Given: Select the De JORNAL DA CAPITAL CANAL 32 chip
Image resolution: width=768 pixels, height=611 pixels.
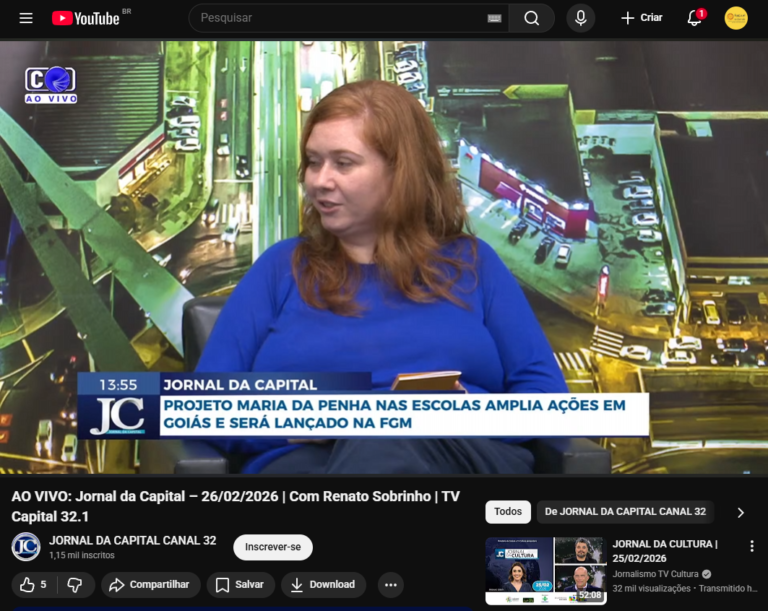Looking at the screenshot, I should click(x=625, y=512).
